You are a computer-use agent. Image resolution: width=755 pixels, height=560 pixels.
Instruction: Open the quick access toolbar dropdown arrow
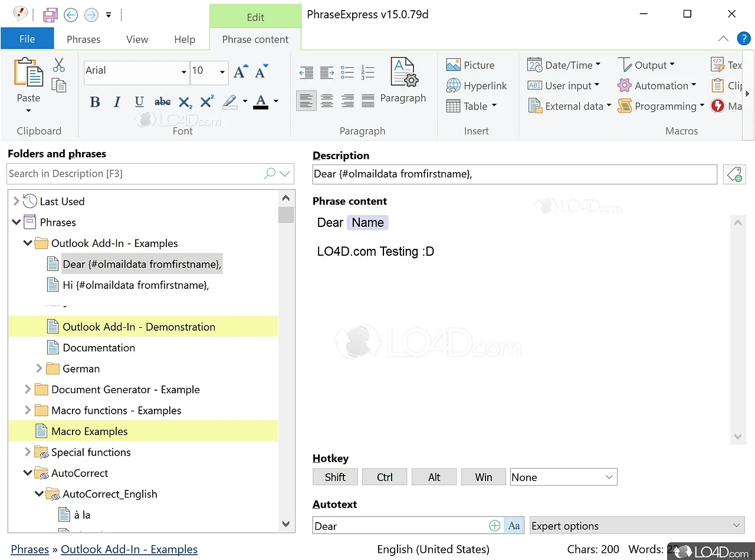coord(109,15)
